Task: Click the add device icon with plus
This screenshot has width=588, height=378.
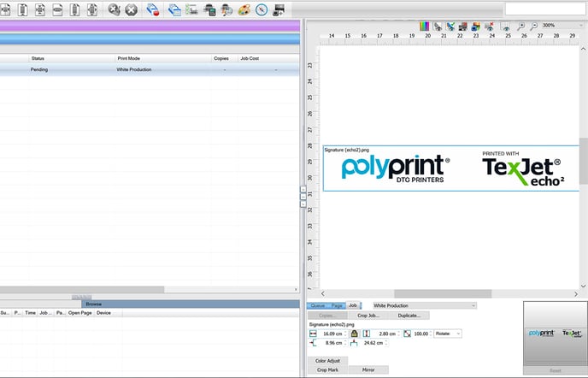Action: pos(279,9)
